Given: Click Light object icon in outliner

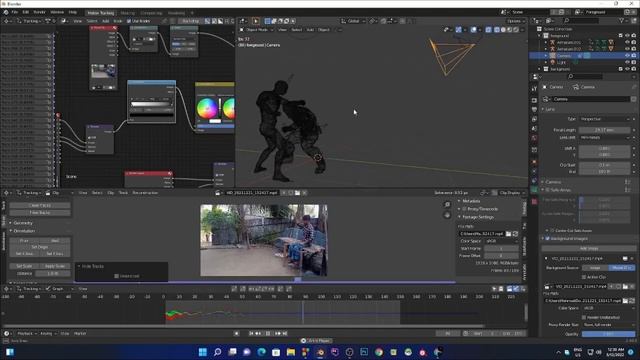Looking at the screenshot, I should (553, 62).
